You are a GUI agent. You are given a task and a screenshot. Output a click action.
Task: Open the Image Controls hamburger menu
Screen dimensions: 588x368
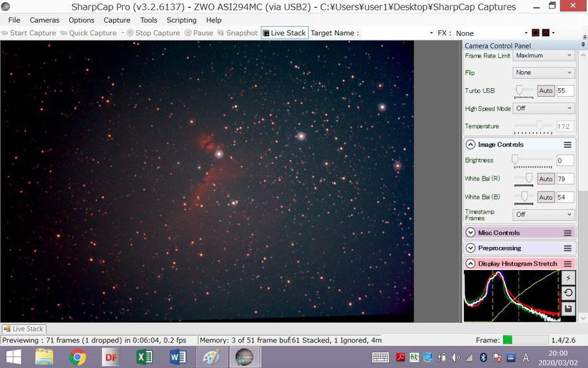pos(568,144)
